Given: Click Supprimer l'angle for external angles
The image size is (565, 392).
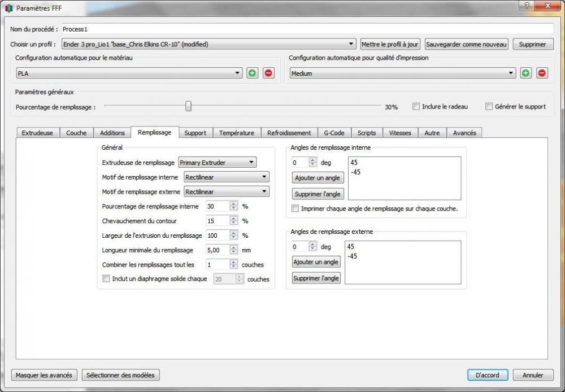Looking at the screenshot, I should pos(316,278).
